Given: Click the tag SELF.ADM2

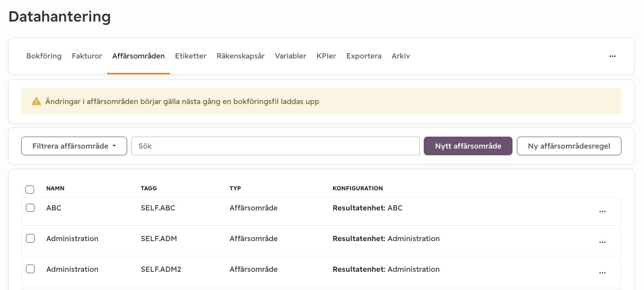Looking at the screenshot, I should coord(161,269).
